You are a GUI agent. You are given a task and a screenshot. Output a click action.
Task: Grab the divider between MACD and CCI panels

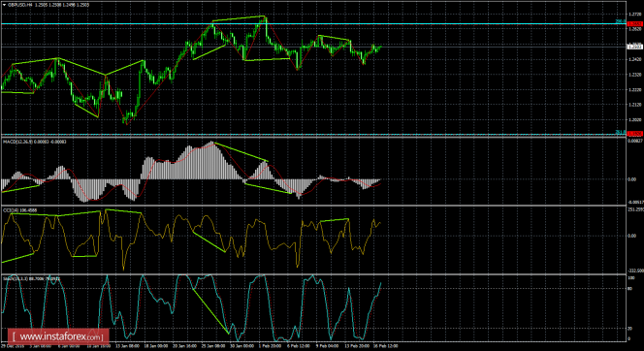coord(313,206)
